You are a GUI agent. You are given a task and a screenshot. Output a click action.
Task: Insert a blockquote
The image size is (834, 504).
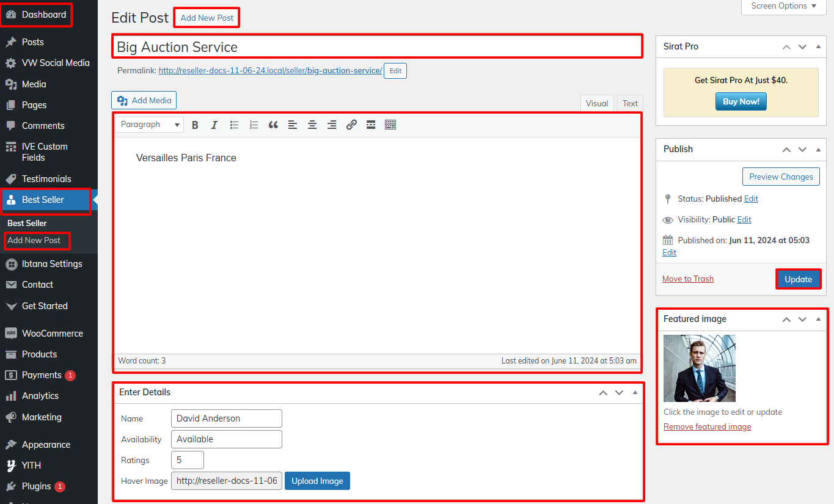[x=273, y=125]
